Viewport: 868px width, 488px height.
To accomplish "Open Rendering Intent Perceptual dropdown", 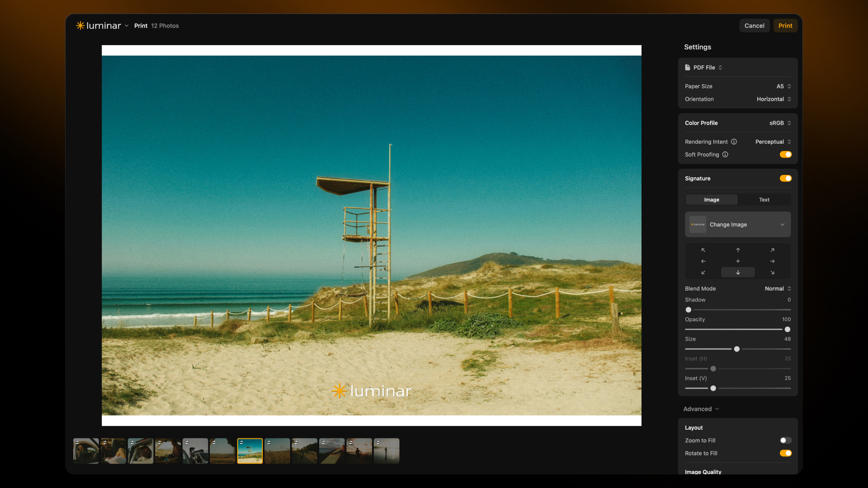I will click(x=773, y=142).
